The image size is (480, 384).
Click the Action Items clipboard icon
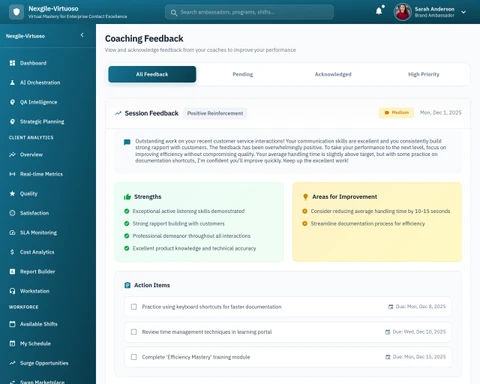click(127, 285)
